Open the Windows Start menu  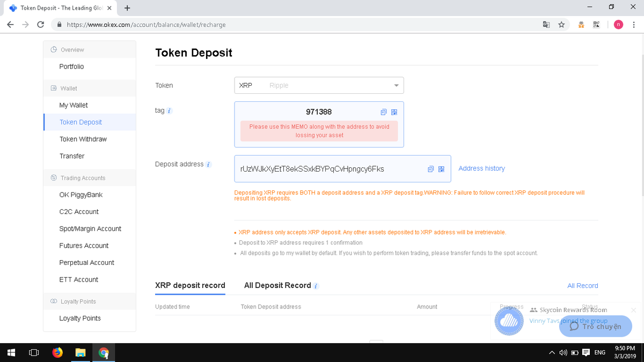click(x=11, y=352)
